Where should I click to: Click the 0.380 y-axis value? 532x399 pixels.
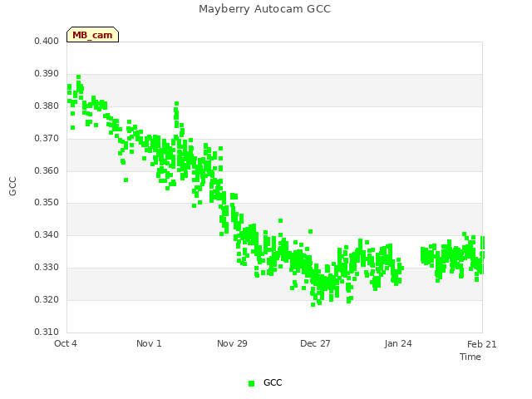[47, 106]
